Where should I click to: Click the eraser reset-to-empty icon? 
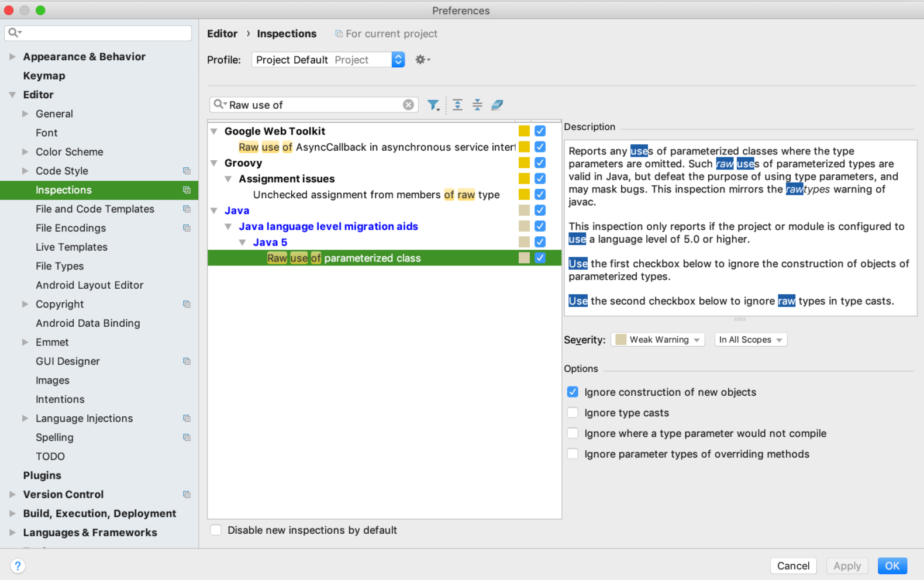tap(497, 105)
